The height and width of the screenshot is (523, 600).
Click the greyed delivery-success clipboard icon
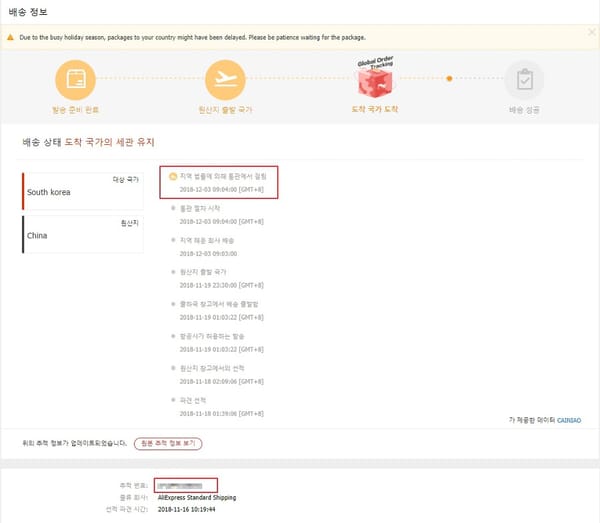(524, 80)
